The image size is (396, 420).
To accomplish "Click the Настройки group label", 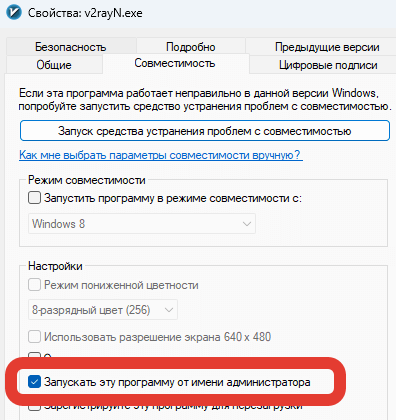I will (x=55, y=266).
